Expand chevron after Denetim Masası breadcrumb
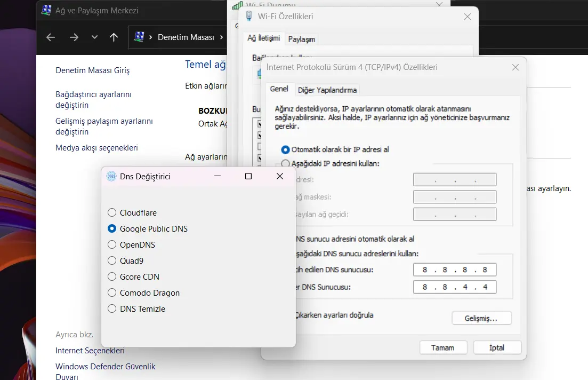The image size is (588, 380). click(222, 37)
